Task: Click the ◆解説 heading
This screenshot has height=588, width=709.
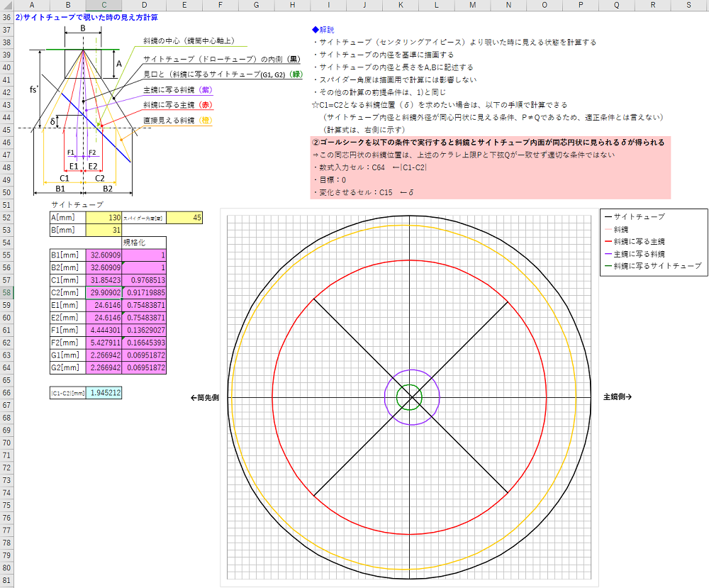Action: point(323,30)
